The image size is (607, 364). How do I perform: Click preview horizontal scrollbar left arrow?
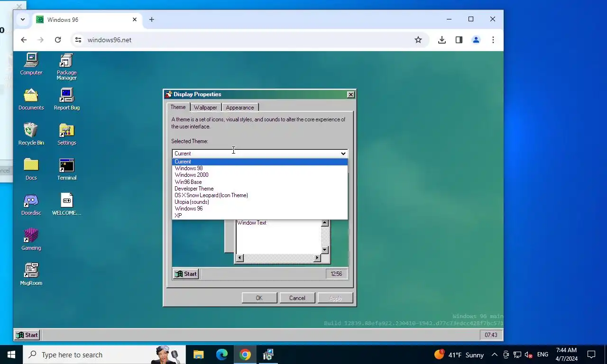(239, 258)
